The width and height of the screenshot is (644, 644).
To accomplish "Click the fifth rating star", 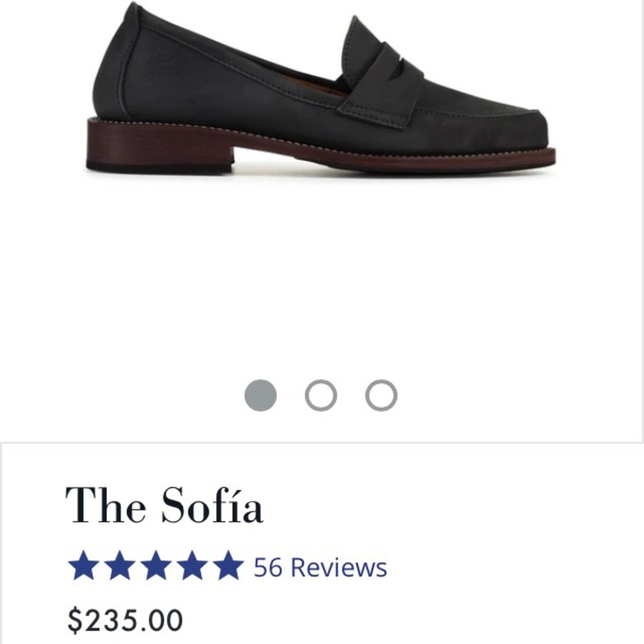I will [x=227, y=567].
